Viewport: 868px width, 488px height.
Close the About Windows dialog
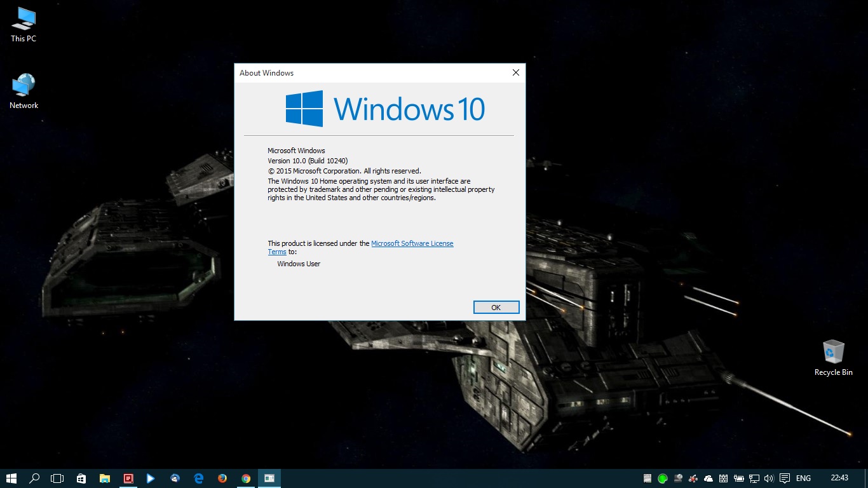[515, 73]
